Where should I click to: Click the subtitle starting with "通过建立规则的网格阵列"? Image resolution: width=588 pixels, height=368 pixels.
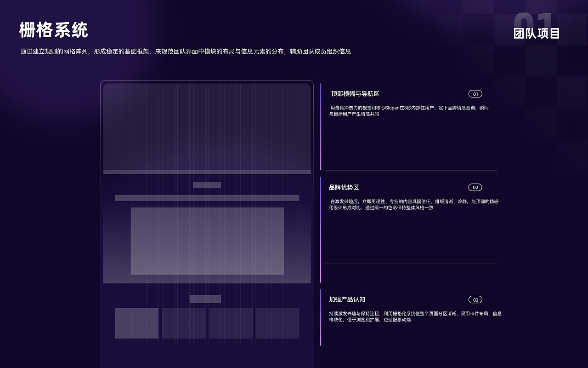click(186, 52)
